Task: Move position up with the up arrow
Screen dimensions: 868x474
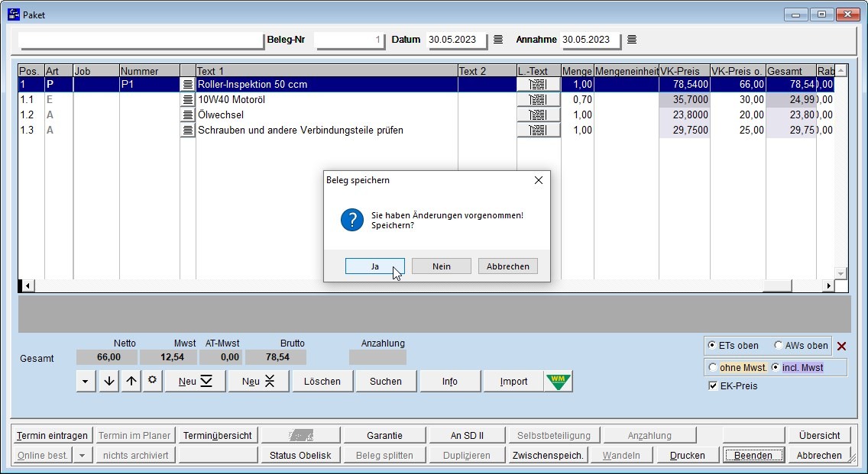Action: (131, 381)
